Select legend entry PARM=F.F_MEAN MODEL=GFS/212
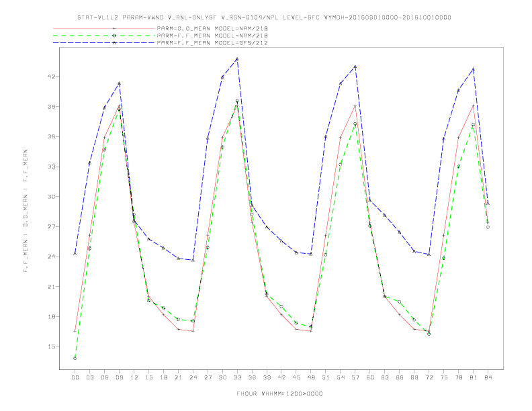Image resolution: width=532 pixels, height=411 pixels. pyautogui.click(x=212, y=43)
